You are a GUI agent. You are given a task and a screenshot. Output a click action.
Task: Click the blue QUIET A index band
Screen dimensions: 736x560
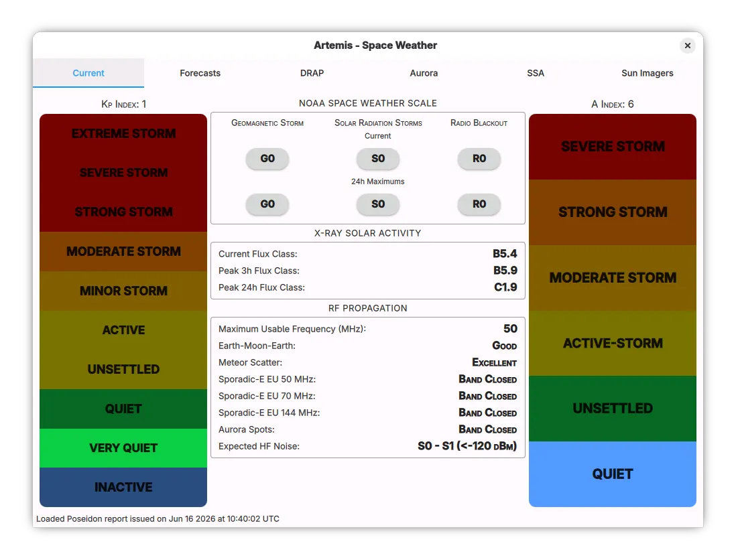(613, 474)
